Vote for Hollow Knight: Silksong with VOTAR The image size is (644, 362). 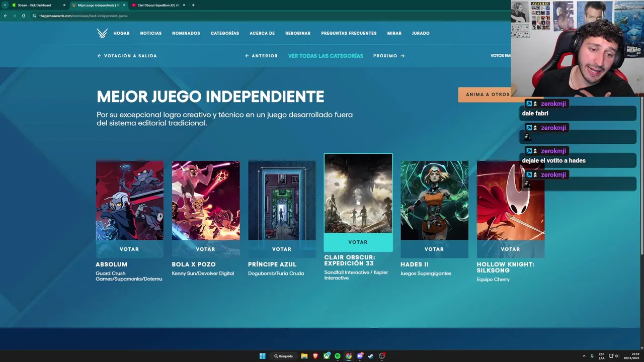pyautogui.click(x=510, y=249)
